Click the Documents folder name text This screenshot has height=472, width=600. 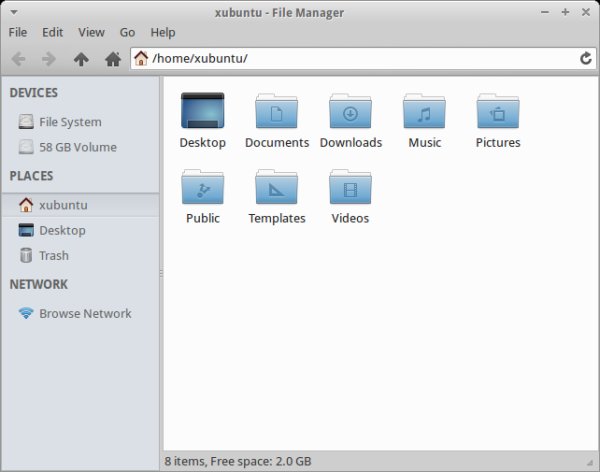point(277,143)
